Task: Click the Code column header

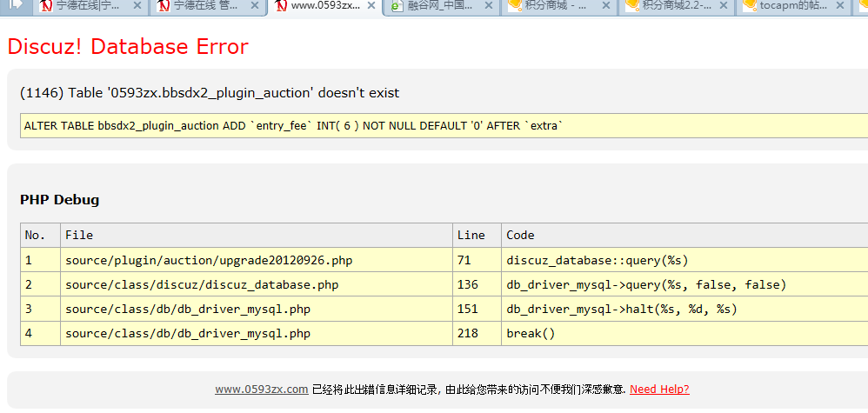Action: [x=684, y=236]
